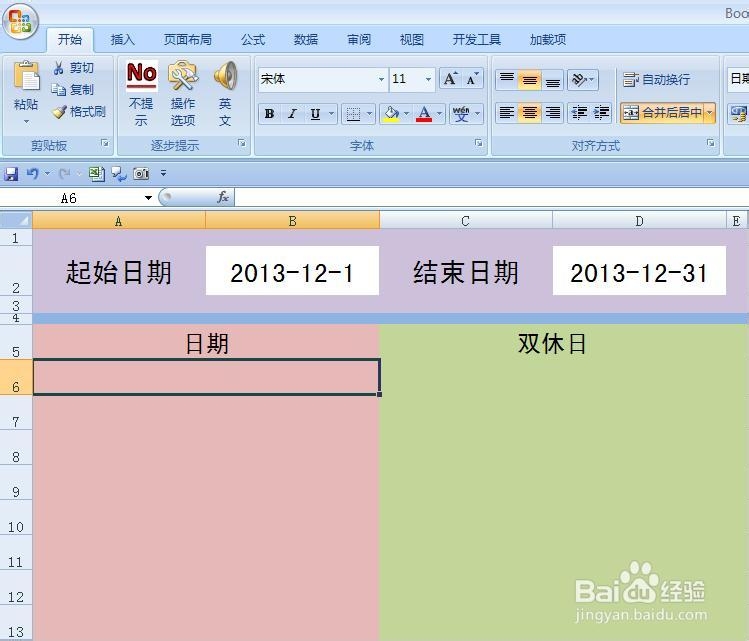Click the Excel sheet quick-access icon
Viewport: 749px width, 641px height.
[96, 173]
